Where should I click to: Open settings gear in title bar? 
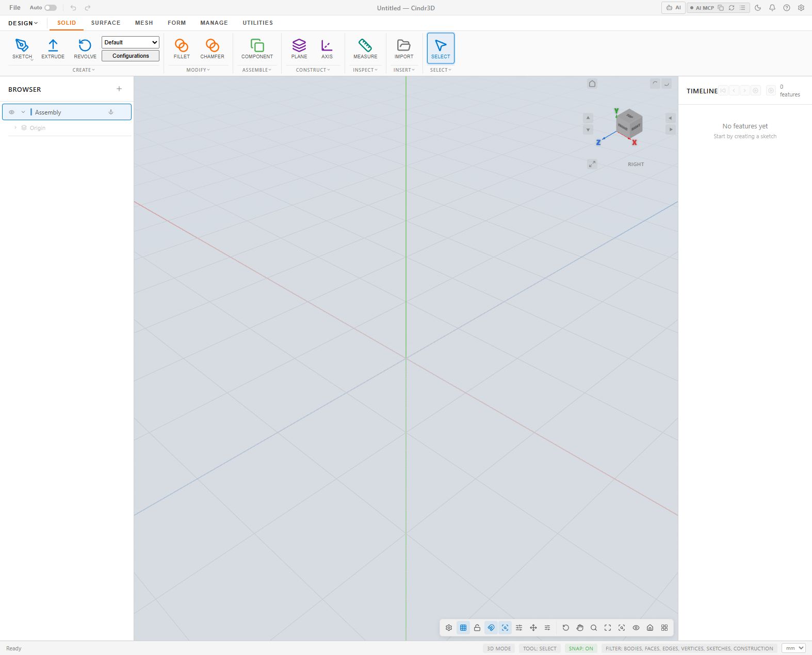(x=801, y=8)
